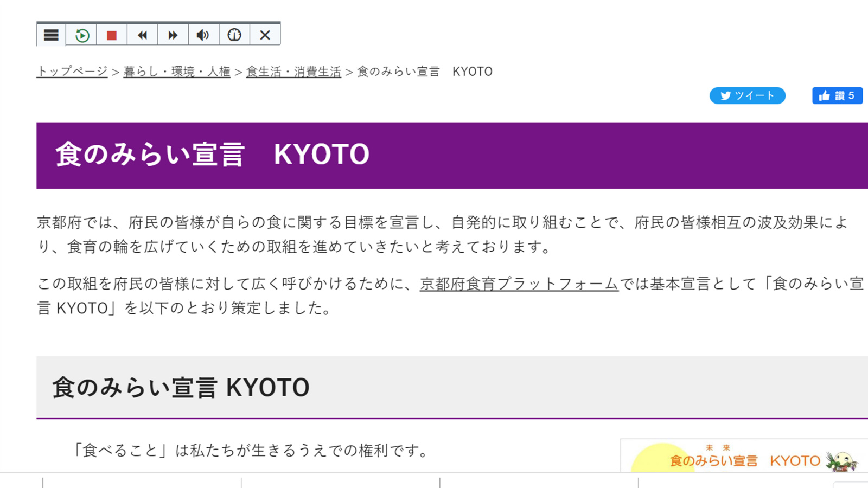
Task: Click breadcrumb current page text 食のみらい宣言 KYOTO
Action: (x=425, y=72)
